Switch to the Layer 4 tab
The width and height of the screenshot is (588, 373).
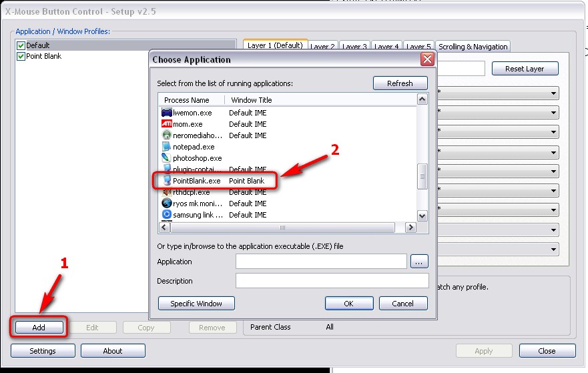pyautogui.click(x=386, y=47)
